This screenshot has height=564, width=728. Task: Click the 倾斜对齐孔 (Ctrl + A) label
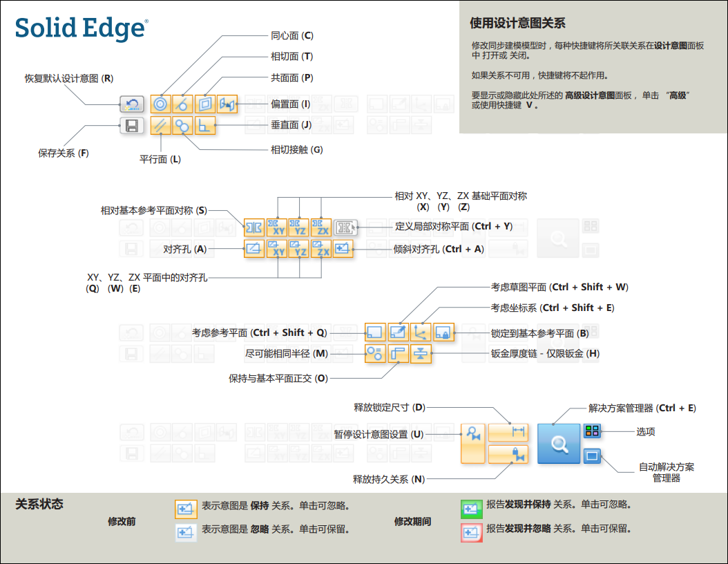pyautogui.click(x=439, y=249)
